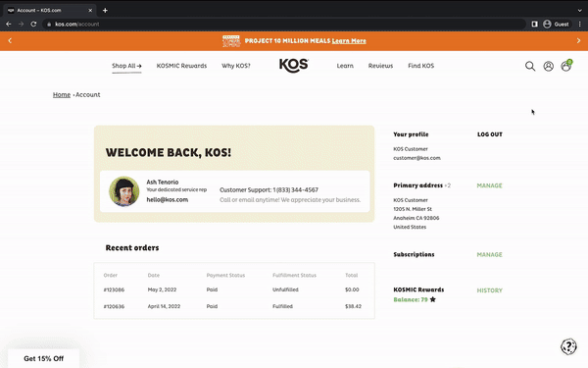Open the Reviews page

380,66
